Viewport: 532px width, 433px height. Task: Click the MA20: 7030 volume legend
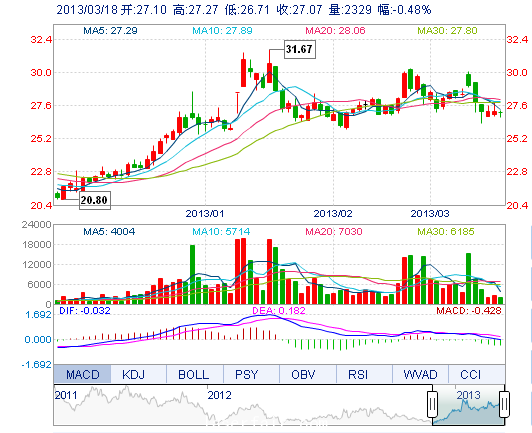pos(334,231)
